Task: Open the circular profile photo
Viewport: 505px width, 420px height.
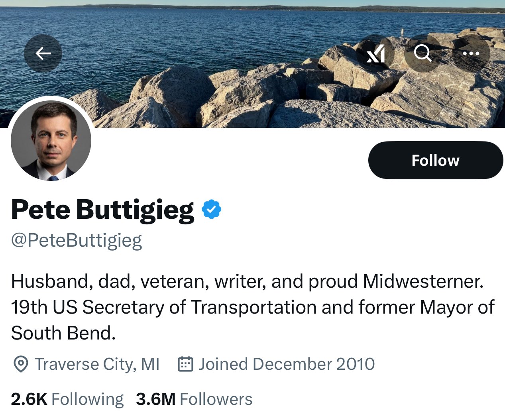Action: point(51,141)
